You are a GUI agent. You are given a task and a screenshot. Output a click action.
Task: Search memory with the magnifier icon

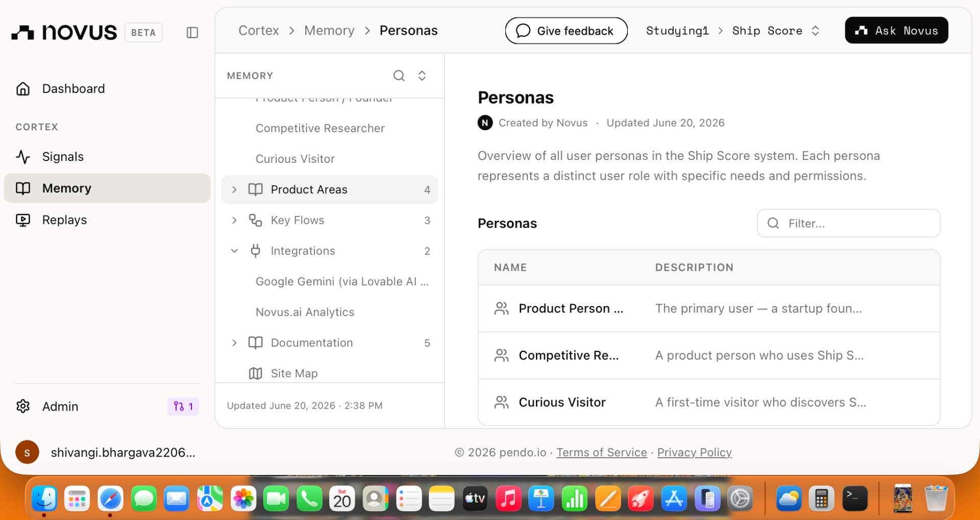(399, 76)
